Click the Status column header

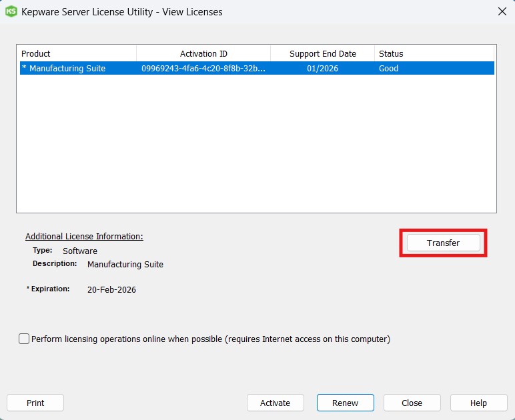click(x=434, y=53)
